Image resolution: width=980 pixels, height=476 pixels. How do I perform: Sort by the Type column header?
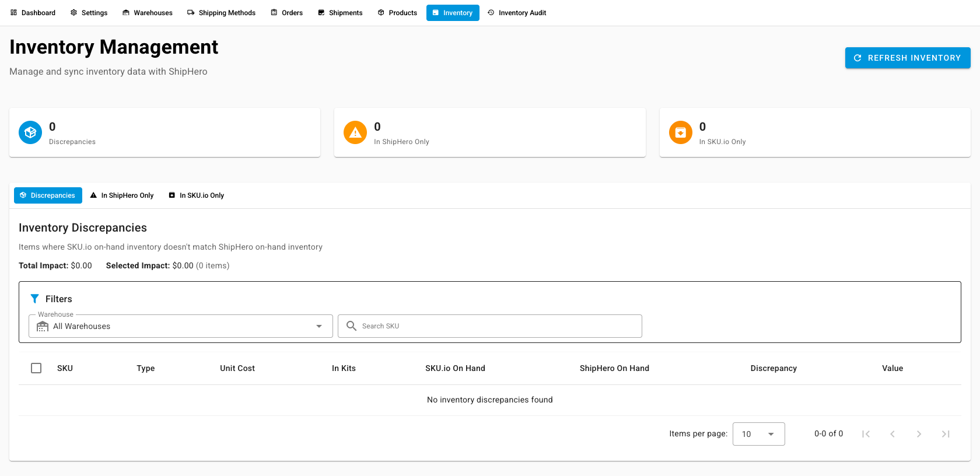pos(146,368)
